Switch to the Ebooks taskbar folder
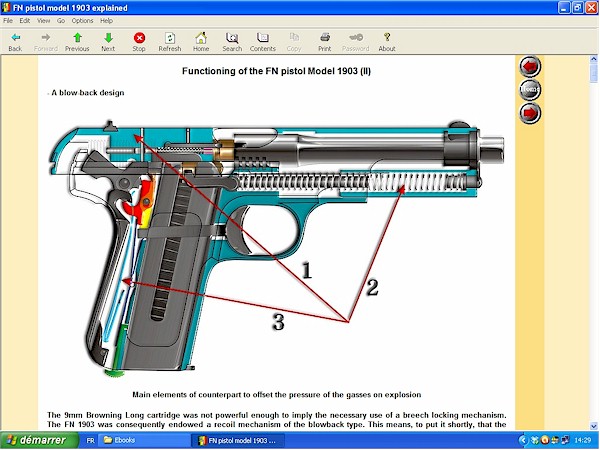 click(144, 440)
